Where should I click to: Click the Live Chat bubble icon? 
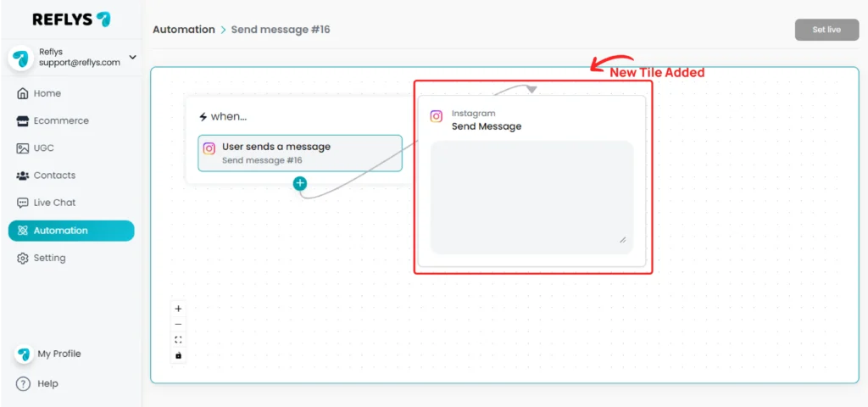coord(22,203)
